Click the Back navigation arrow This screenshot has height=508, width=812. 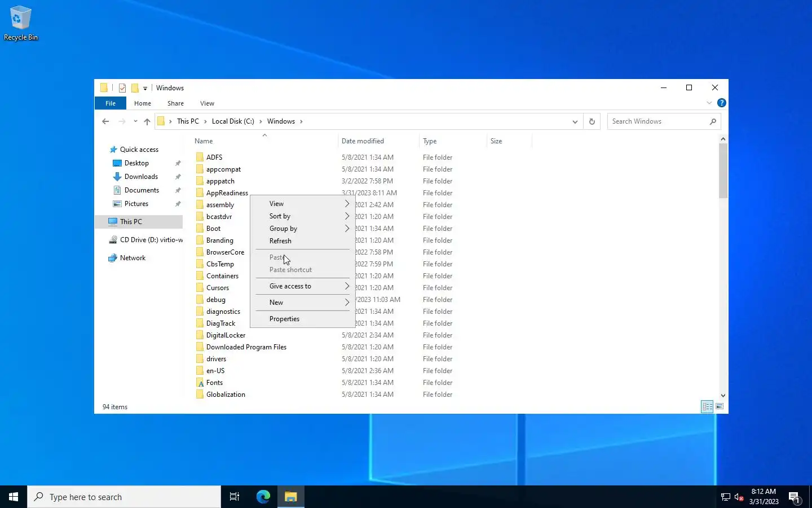[105, 121]
